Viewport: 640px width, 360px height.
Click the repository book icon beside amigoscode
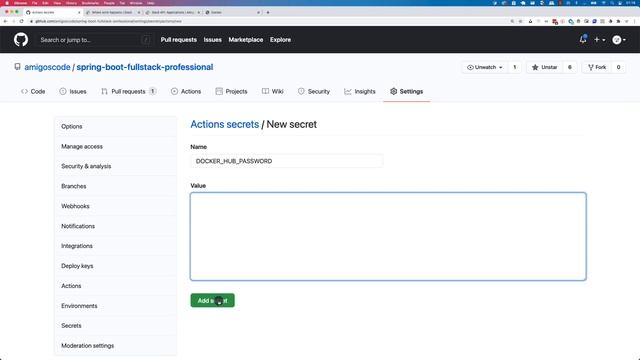(17, 67)
